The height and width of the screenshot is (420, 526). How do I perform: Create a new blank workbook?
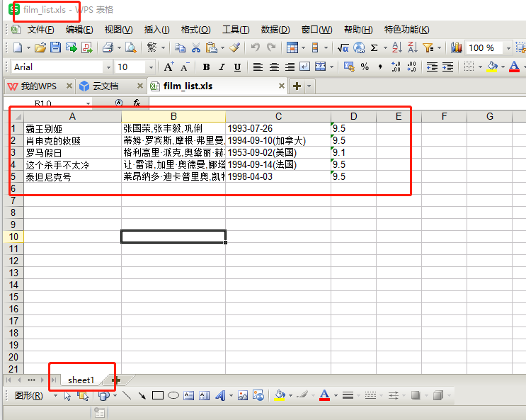(18, 47)
